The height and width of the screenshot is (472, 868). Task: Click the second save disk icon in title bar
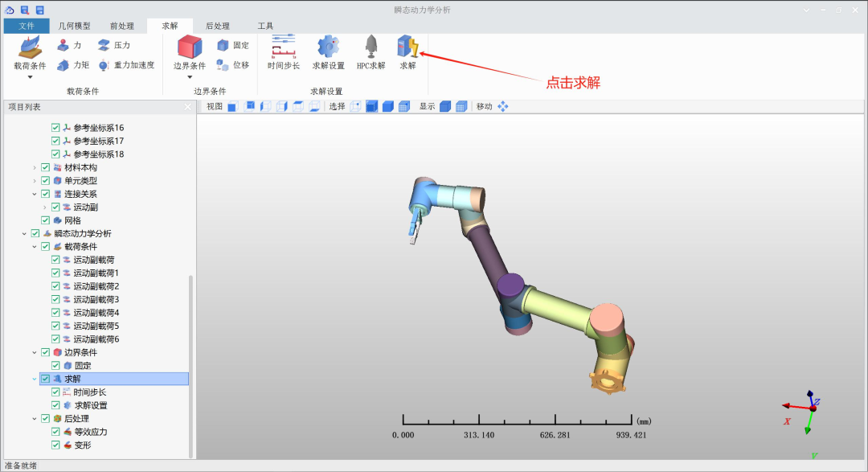(x=40, y=10)
